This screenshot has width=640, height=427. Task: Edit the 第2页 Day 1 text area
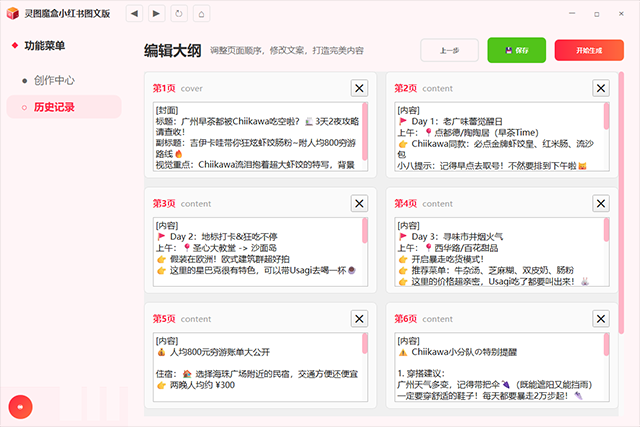click(502, 137)
